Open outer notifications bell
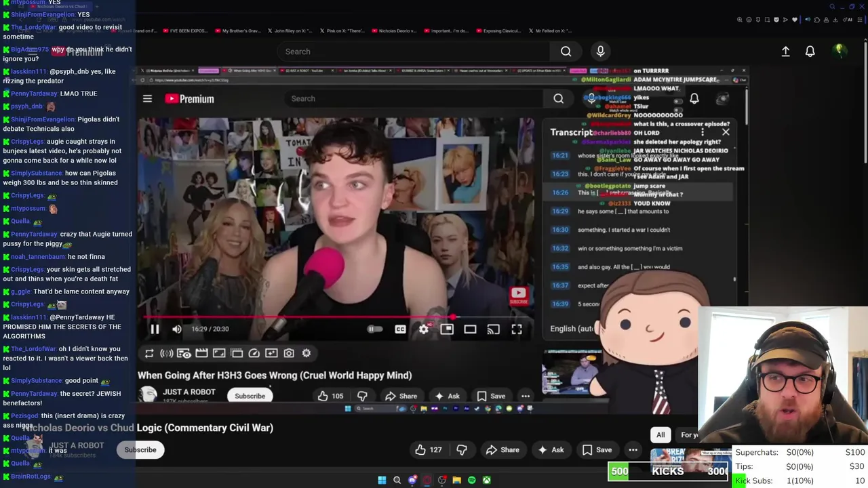Image resolution: width=868 pixels, height=488 pixels. pos(810,52)
